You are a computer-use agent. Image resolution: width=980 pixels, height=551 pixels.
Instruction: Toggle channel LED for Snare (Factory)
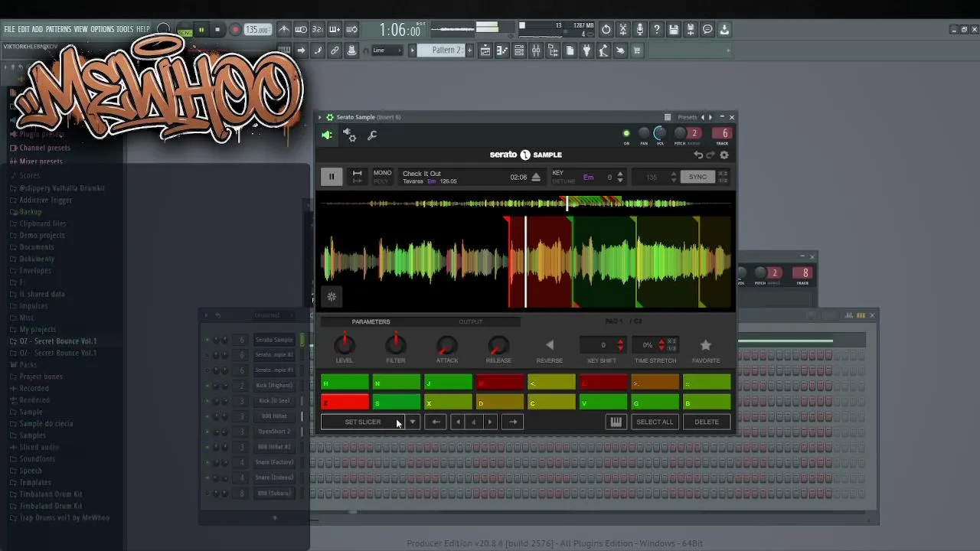(206, 462)
